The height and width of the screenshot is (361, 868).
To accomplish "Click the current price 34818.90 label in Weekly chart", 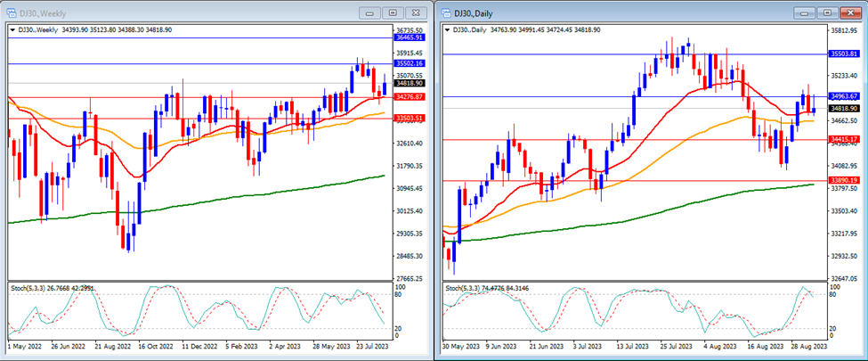I will (410, 83).
